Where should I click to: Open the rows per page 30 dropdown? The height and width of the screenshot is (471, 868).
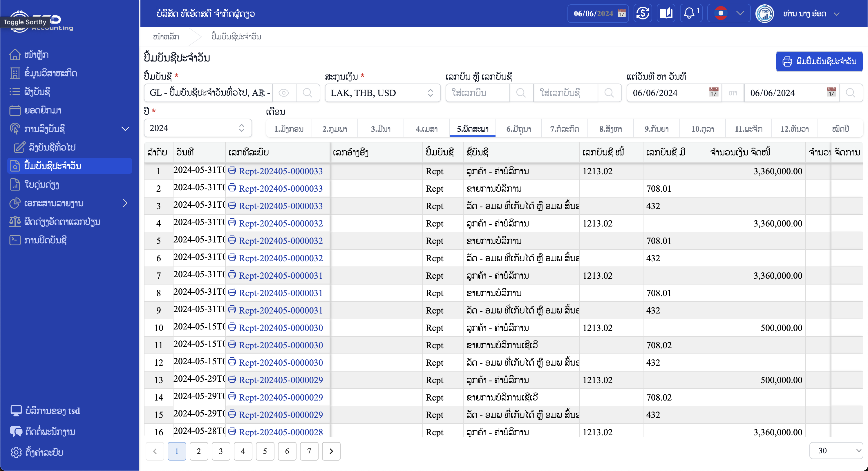(x=837, y=450)
